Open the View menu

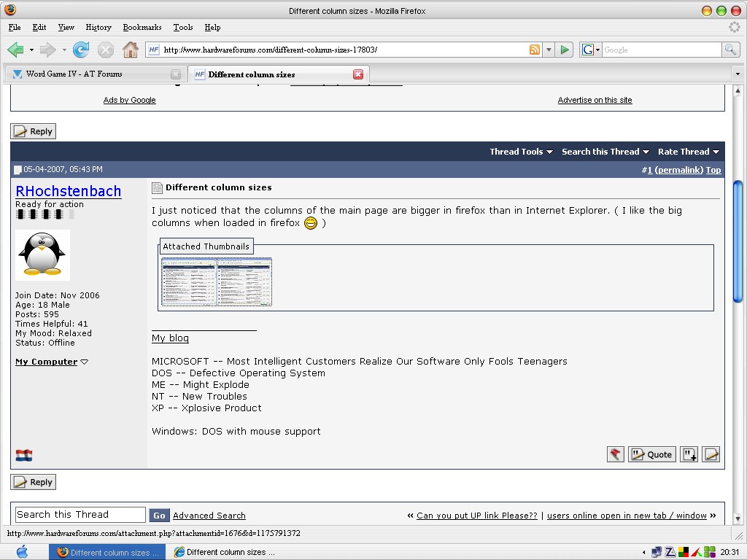pos(66,27)
